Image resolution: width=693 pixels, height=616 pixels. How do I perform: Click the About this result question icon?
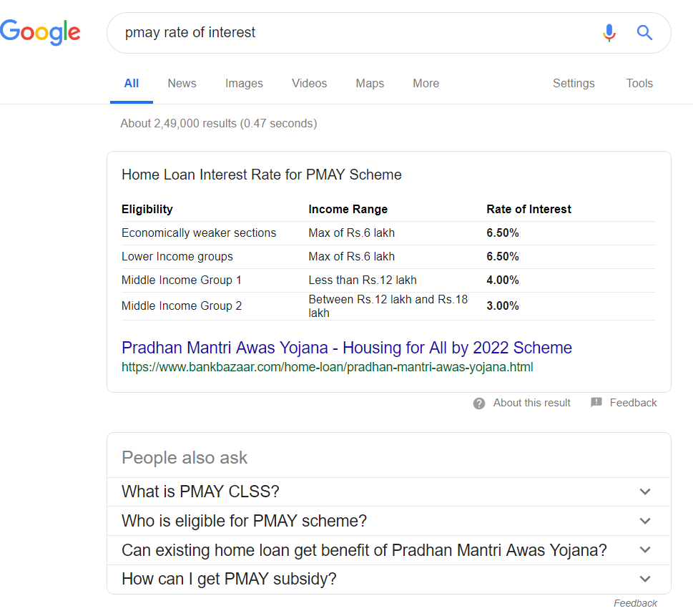pos(479,404)
